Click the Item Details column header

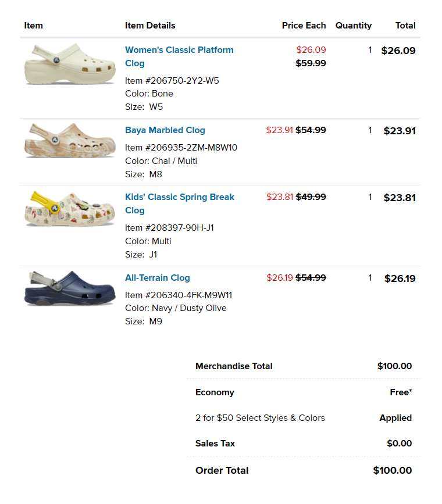coord(150,26)
